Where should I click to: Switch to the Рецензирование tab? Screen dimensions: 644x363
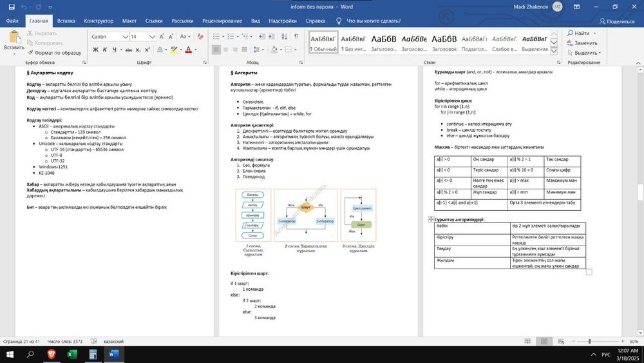click(x=222, y=21)
